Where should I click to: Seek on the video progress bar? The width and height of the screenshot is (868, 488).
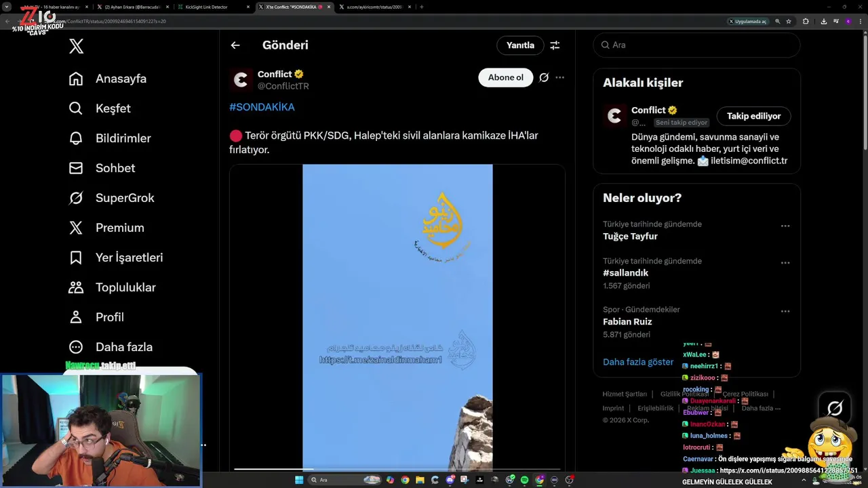pyautogui.click(x=397, y=468)
